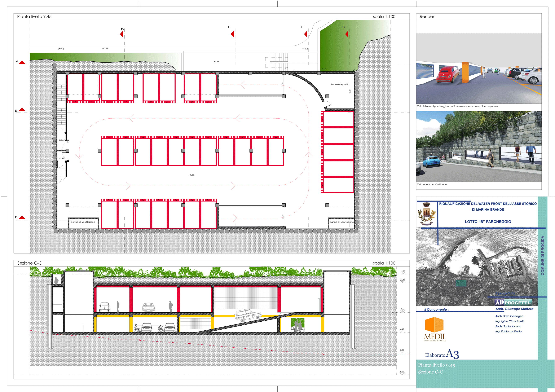Click 'scala 1:100' in the plan header

point(384,17)
